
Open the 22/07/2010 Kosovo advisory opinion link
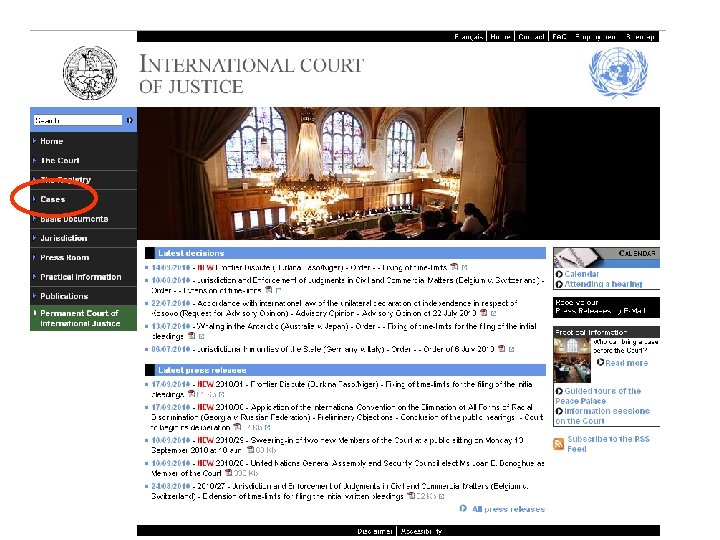pos(334,308)
